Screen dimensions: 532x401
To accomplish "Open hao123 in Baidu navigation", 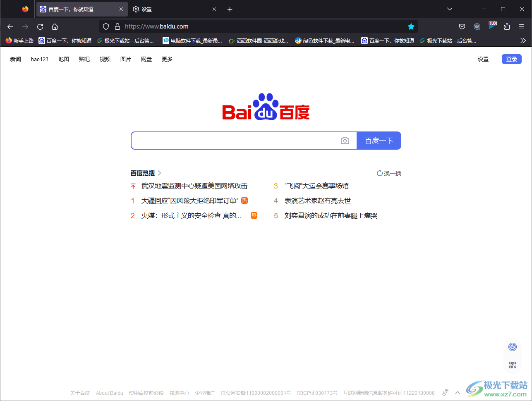I will pos(40,59).
